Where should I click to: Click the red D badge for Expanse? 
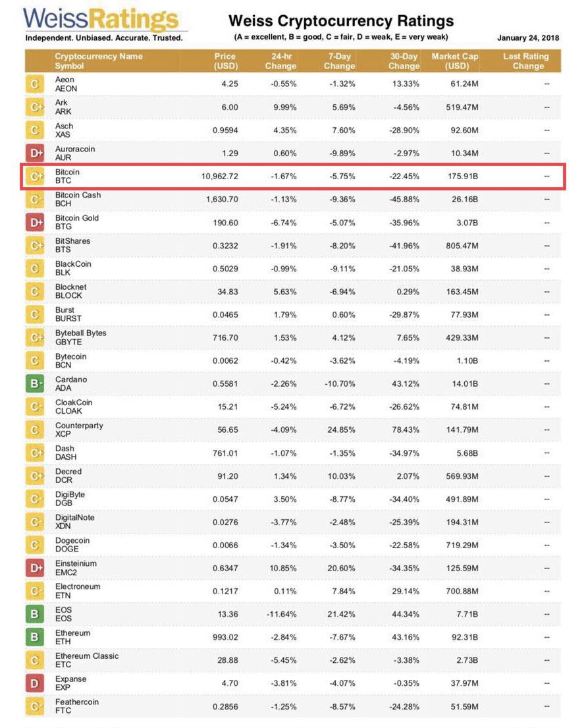pos(35,683)
